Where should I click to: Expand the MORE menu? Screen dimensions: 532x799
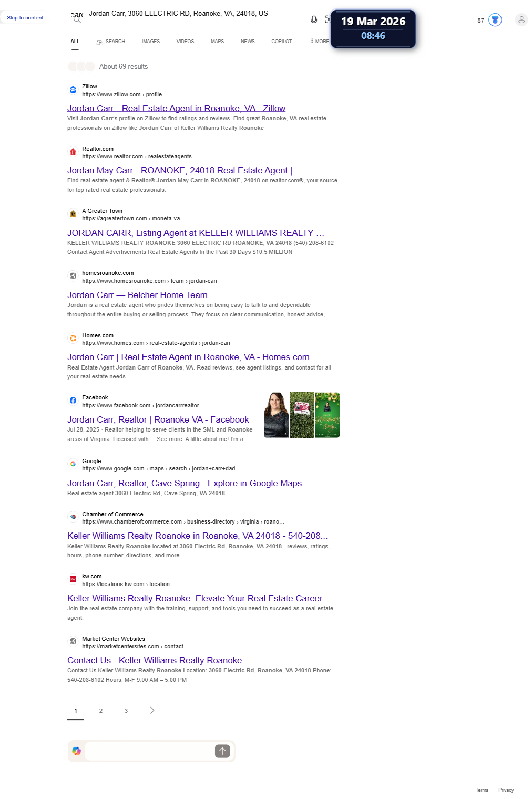click(320, 42)
